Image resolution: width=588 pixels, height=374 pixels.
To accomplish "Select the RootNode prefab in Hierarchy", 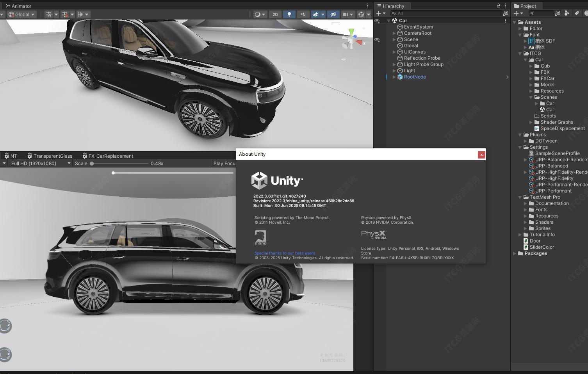I will tap(415, 77).
